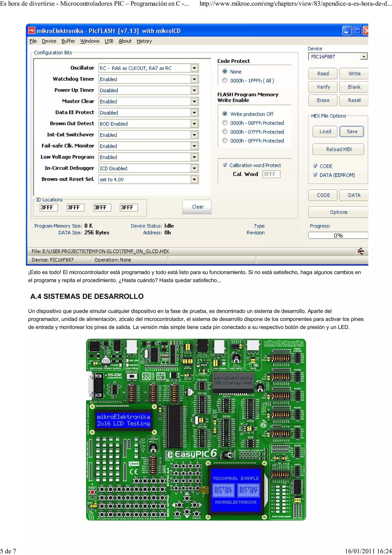The image size is (392, 555).
Task: Click the Save HEX file button
Action: click(x=352, y=132)
